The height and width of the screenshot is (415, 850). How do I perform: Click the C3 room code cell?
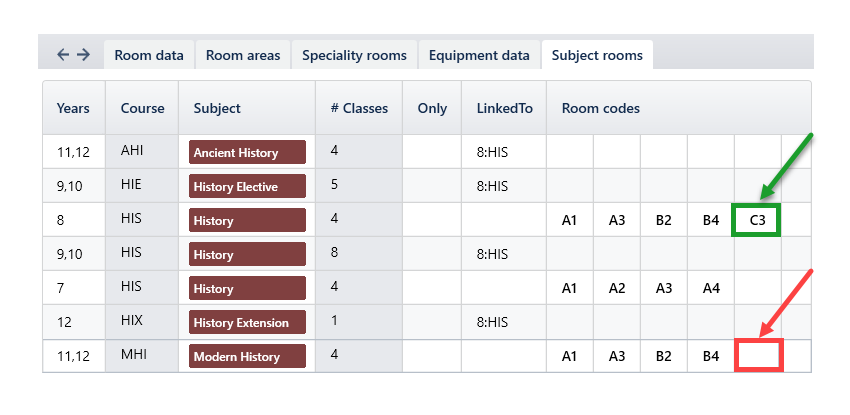pos(757,220)
